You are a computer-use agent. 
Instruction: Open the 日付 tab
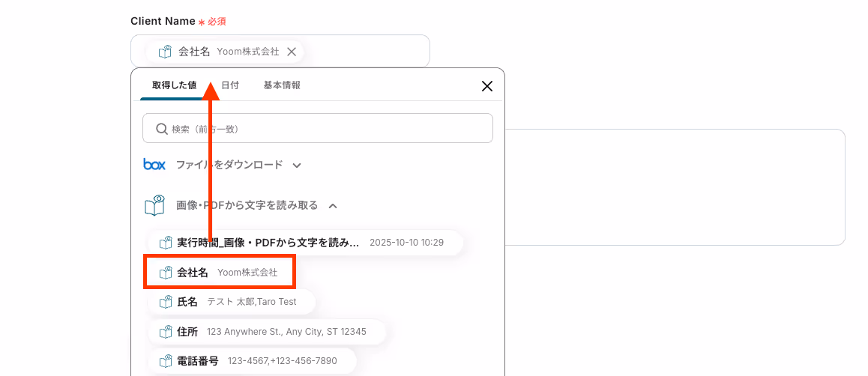pyautogui.click(x=229, y=85)
